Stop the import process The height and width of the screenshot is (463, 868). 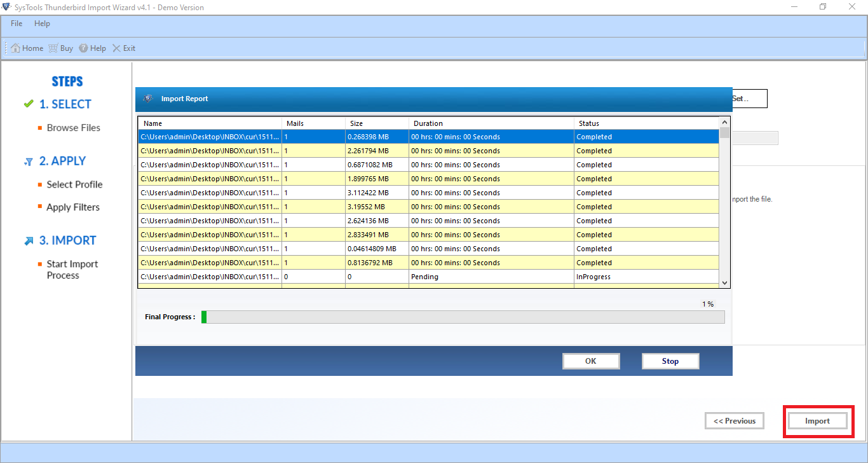click(x=670, y=361)
